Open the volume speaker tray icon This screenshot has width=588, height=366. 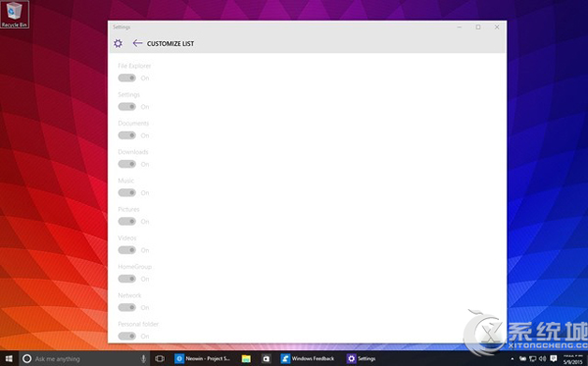pyautogui.click(x=542, y=359)
